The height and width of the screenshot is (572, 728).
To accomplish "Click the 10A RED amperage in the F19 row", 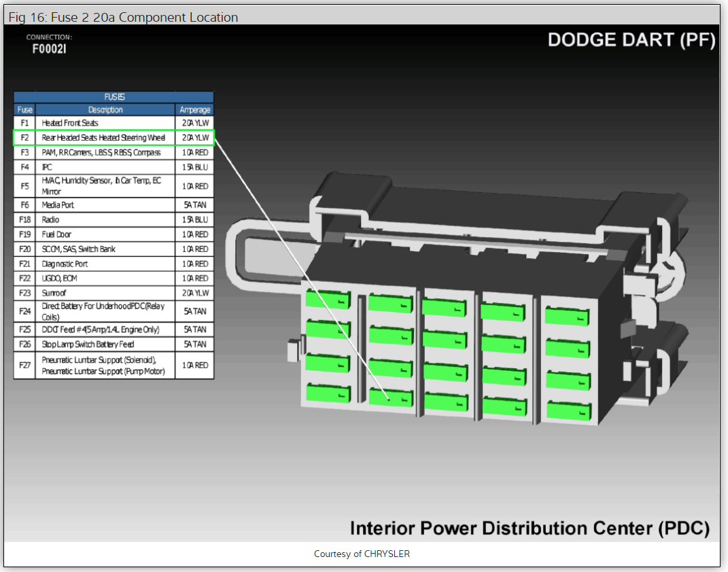I will pos(195,234).
